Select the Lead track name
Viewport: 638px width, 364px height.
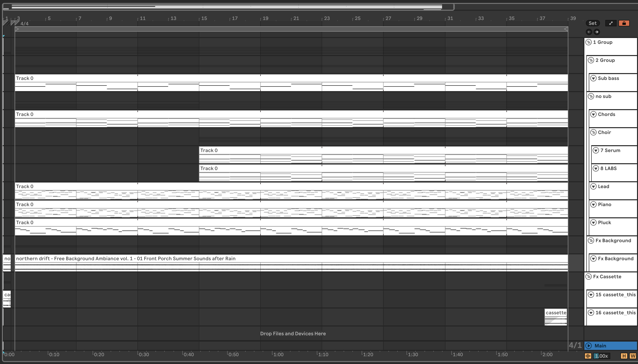coord(603,186)
